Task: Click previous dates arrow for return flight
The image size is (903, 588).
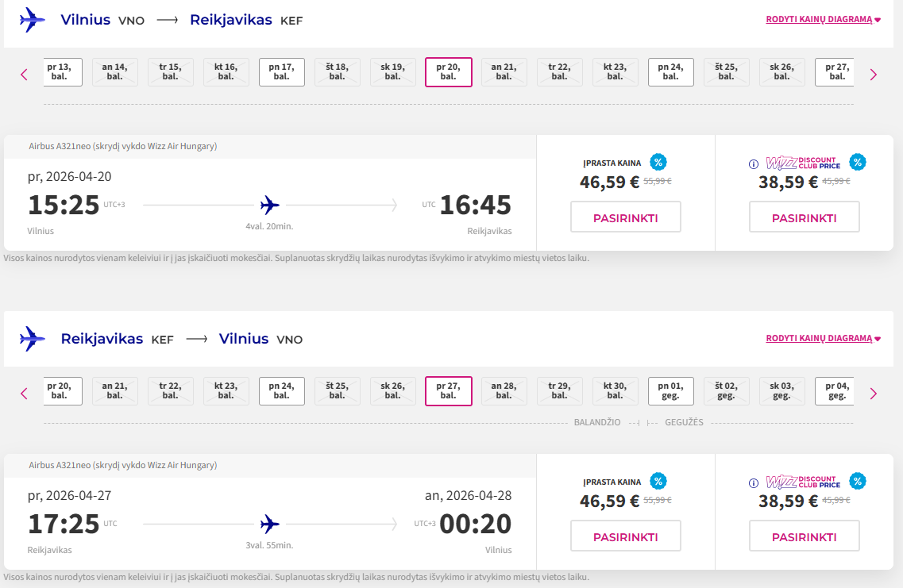Action: coord(24,394)
